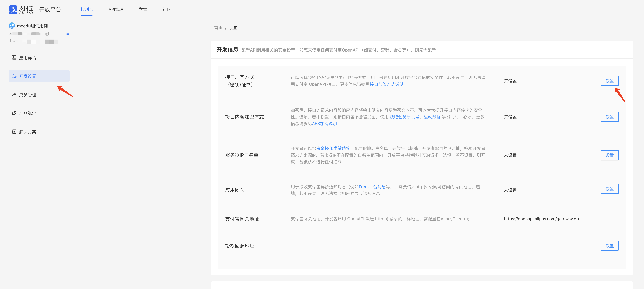Open 解决方案 in the sidebar
644x289 pixels.
27,132
